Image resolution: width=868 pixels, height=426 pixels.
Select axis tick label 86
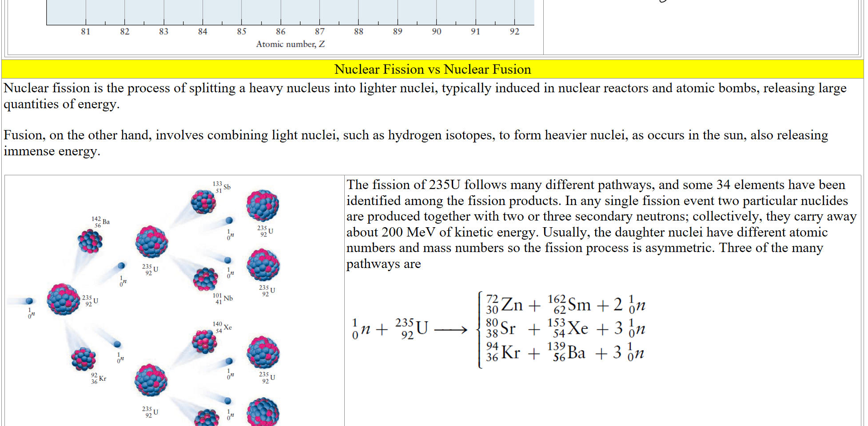pos(281,32)
